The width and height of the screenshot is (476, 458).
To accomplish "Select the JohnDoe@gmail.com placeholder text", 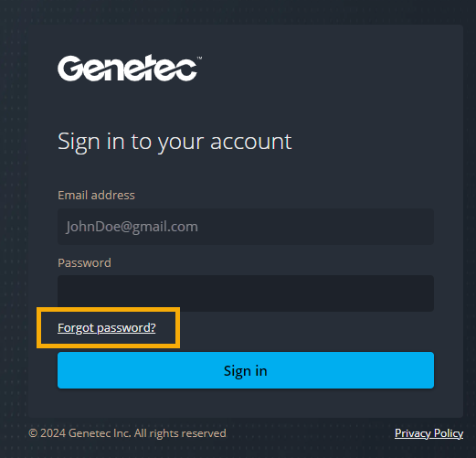I will 132,227.
